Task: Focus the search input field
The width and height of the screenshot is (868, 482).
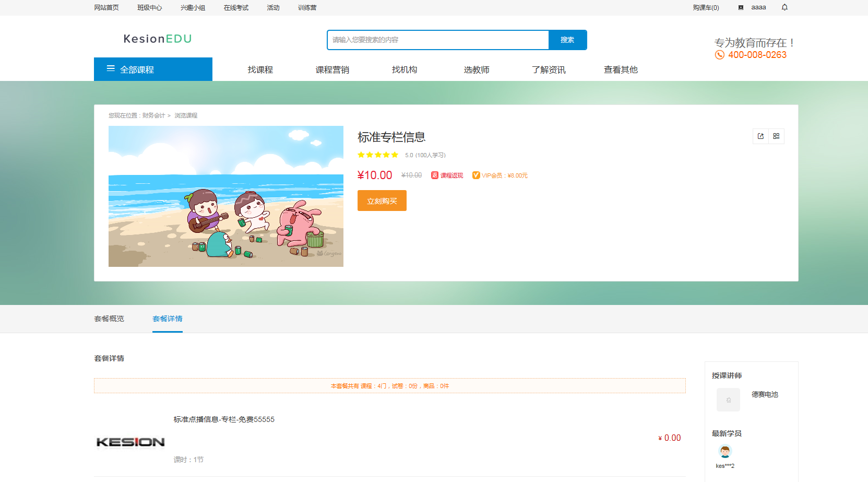Action: point(437,40)
